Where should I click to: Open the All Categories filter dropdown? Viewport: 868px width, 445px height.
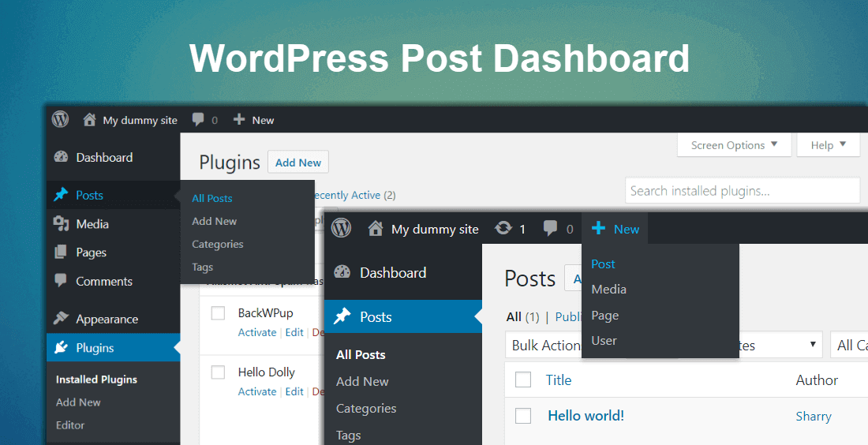point(849,346)
